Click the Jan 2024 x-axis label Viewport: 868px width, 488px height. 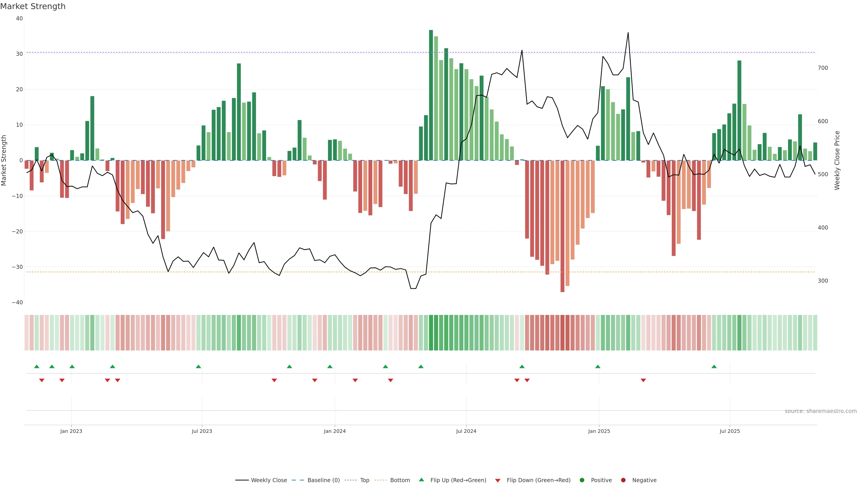click(335, 431)
